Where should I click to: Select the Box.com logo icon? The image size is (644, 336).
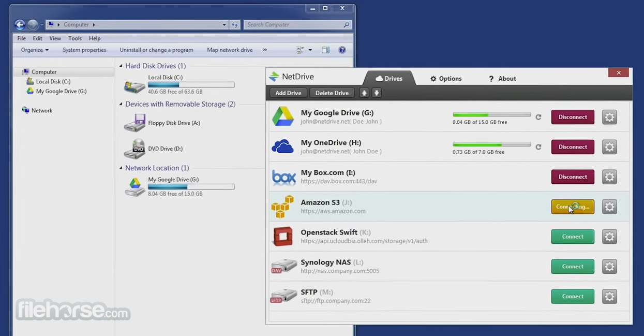(284, 178)
